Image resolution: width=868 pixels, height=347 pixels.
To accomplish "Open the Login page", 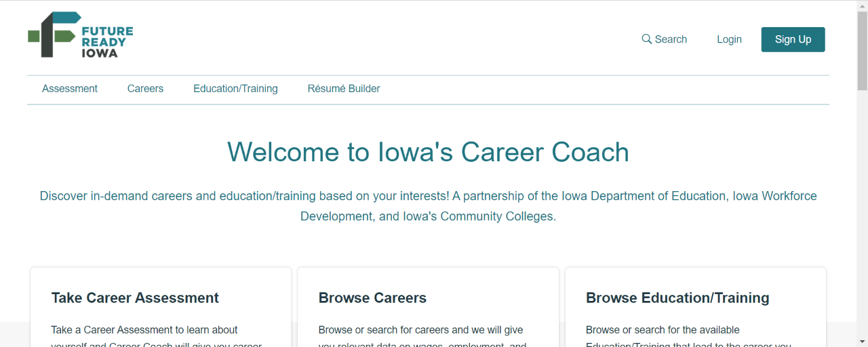I will click(729, 39).
